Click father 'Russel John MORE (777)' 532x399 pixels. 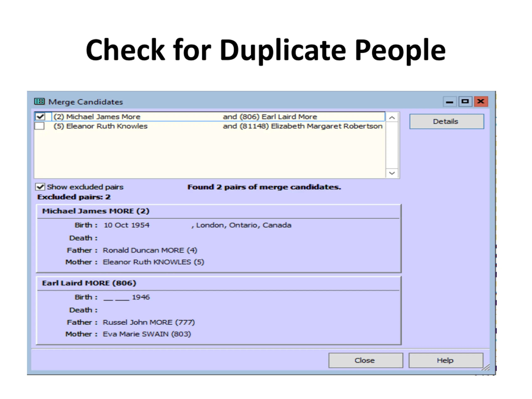149,322
